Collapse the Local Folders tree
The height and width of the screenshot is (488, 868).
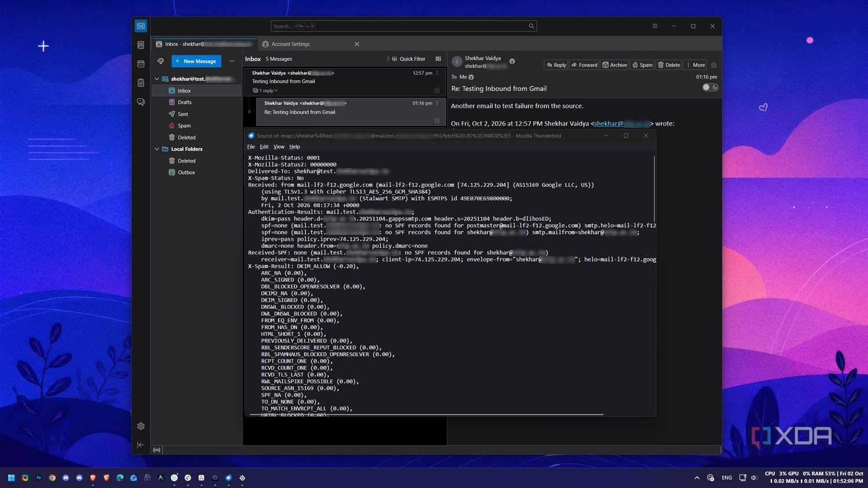point(157,149)
